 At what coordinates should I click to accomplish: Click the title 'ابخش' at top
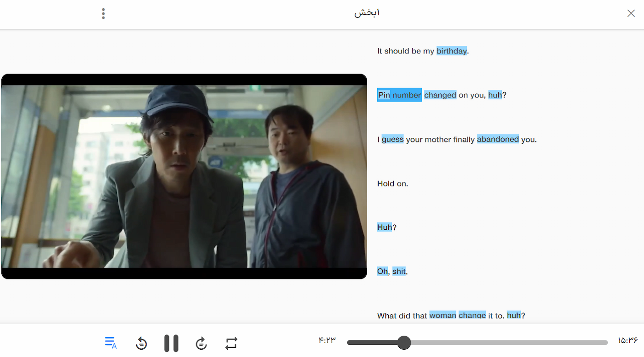(367, 13)
